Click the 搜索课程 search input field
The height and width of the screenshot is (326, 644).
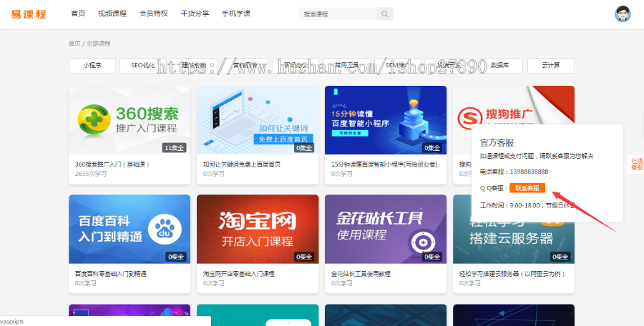(x=338, y=14)
